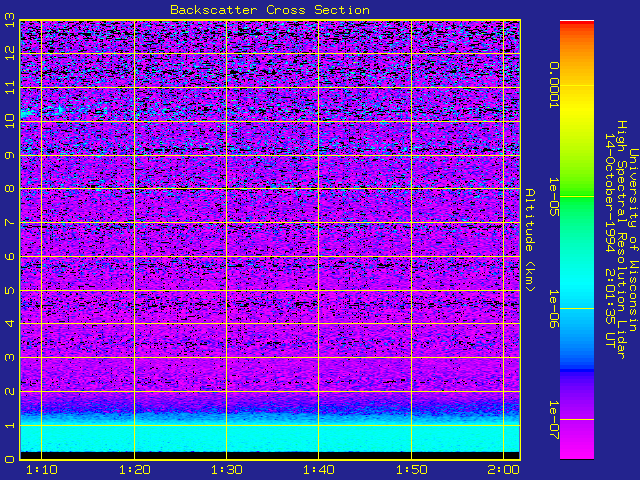Click altitude label 2 on axis
640x480 pixels.
click(9, 391)
